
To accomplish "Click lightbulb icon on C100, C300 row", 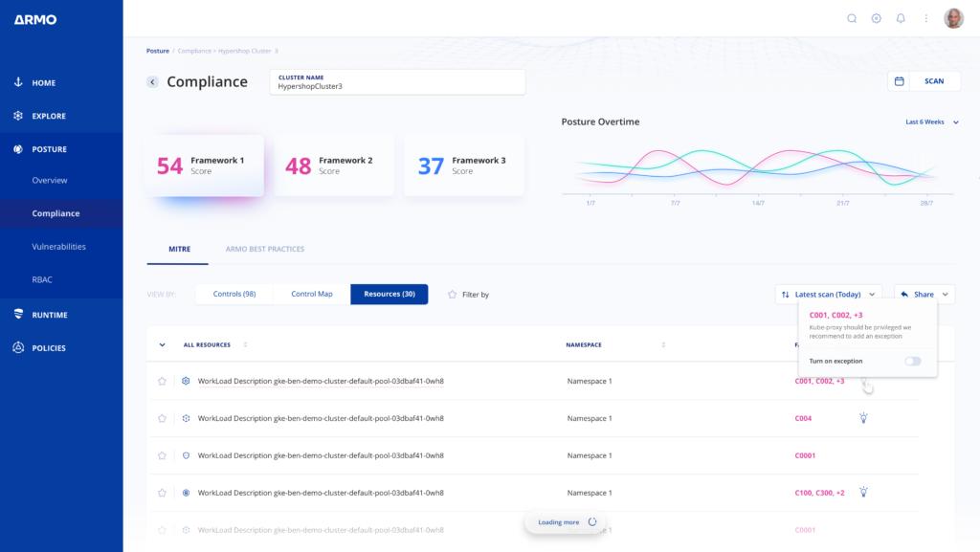I will [863, 492].
